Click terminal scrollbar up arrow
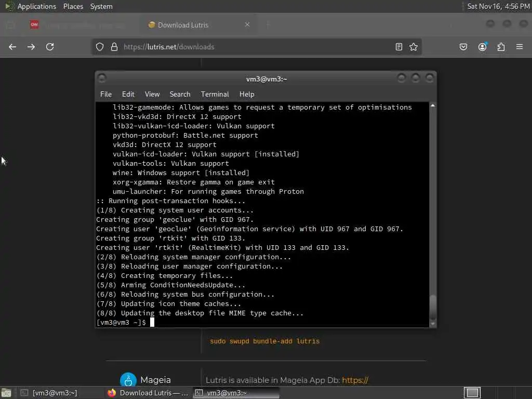This screenshot has width=532, height=399. (x=433, y=105)
